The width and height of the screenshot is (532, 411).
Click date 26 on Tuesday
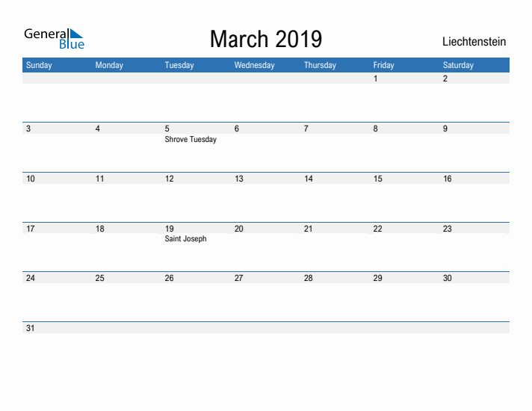(170, 278)
